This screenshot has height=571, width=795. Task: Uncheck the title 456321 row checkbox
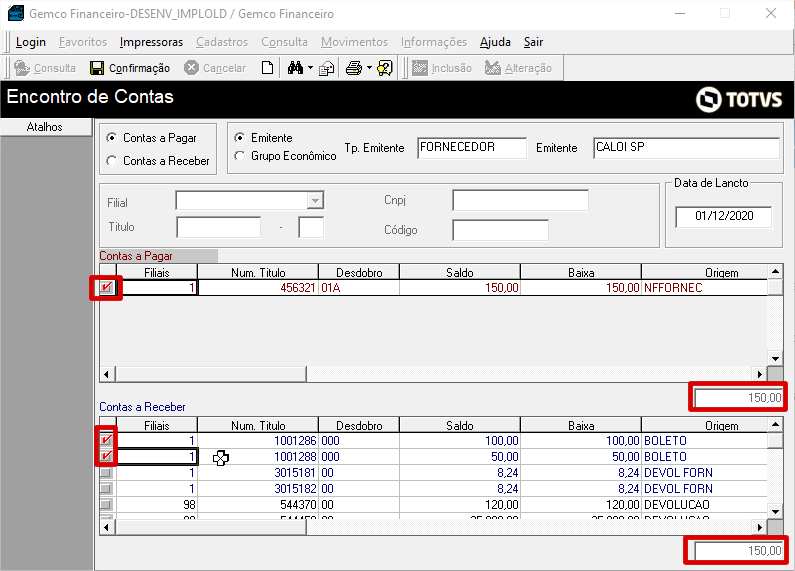tap(106, 288)
